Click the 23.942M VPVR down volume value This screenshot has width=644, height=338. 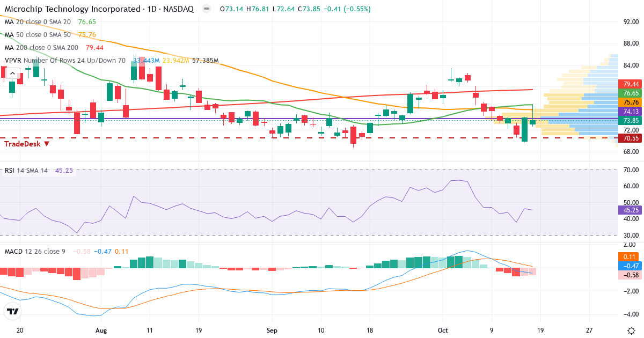(x=175, y=61)
